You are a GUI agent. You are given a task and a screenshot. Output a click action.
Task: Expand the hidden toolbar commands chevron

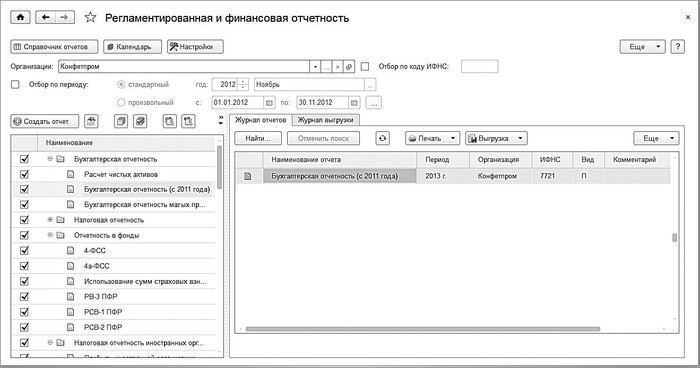pos(221,120)
